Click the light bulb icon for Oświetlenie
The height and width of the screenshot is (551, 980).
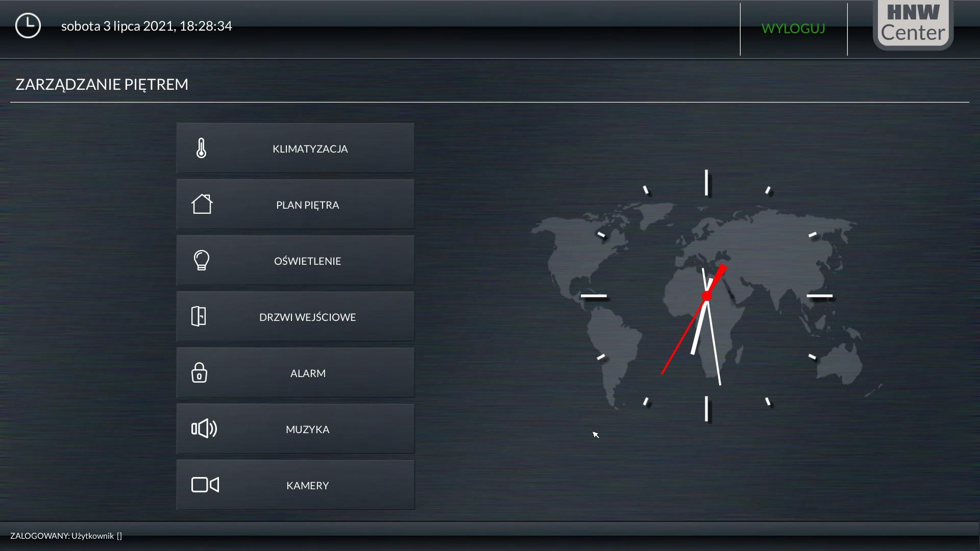[202, 260]
